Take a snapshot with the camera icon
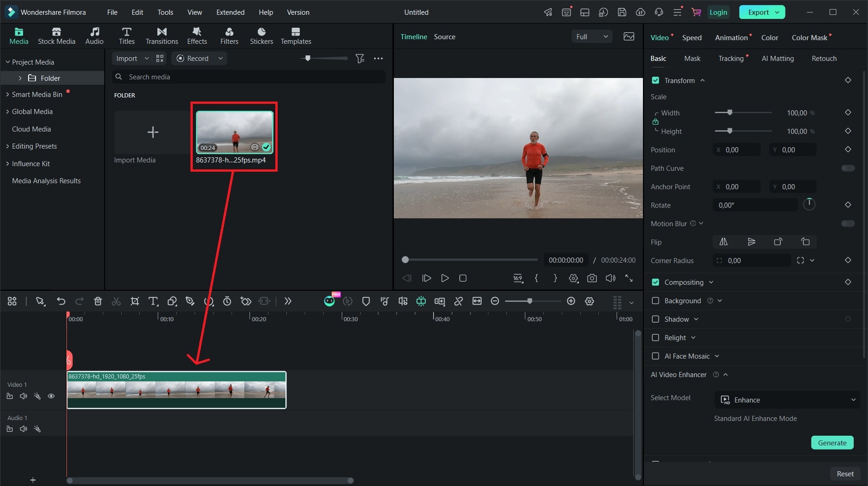The height and width of the screenshot is (486, 868). pyautogui.click(x=592, y=278)
